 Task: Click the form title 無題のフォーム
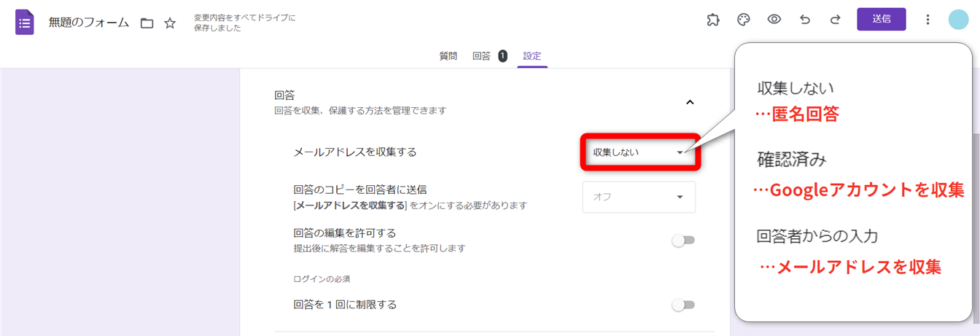[89, 23]
